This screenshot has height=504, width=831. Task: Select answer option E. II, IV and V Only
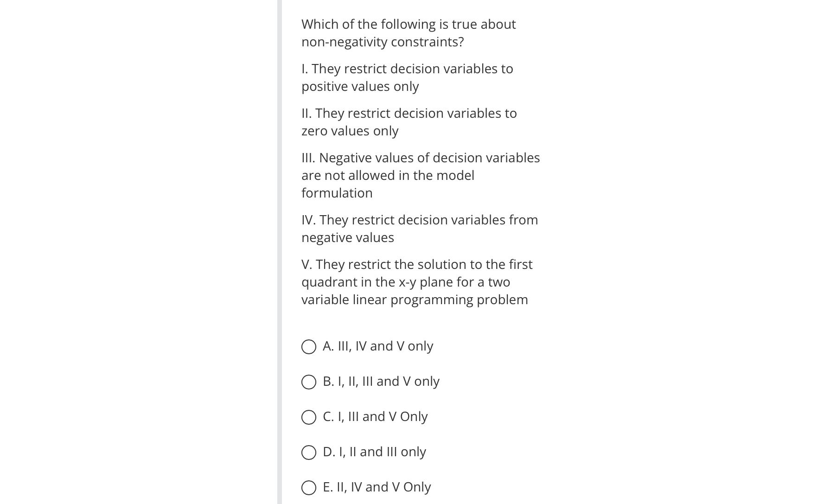pyautogui.click(x=377, y=487)
